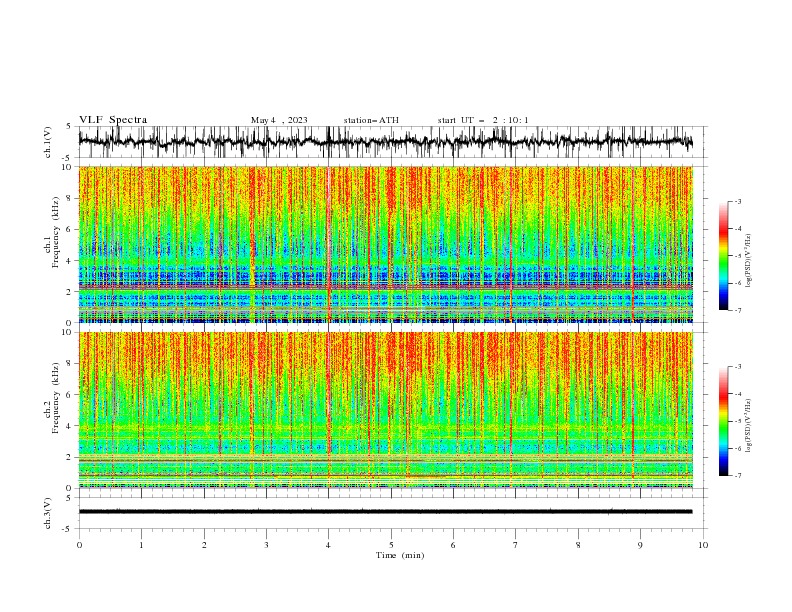
Task: Click the "-3" label on ch.2 color bar
Action: coord(738,367)
